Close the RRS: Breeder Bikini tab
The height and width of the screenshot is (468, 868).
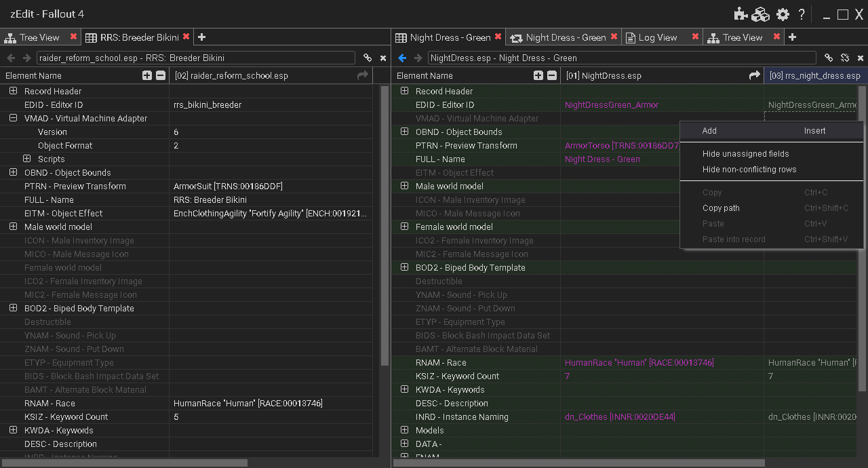186,37
